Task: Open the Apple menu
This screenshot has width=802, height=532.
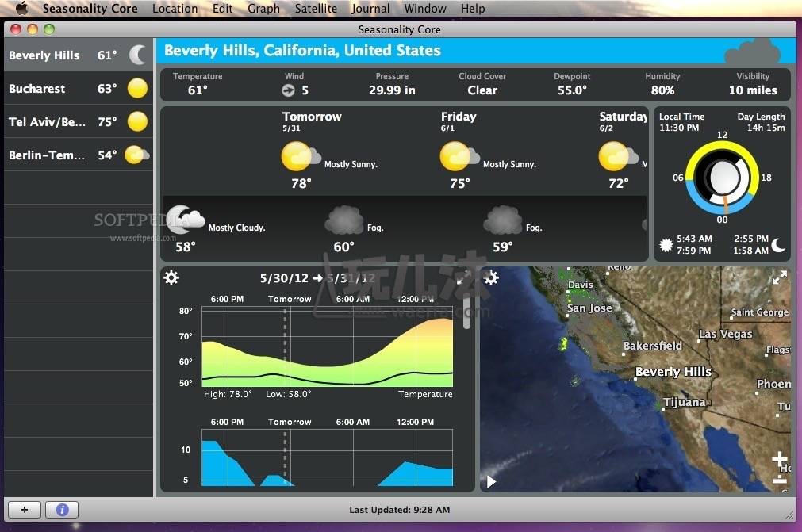Action: point(21,8)
